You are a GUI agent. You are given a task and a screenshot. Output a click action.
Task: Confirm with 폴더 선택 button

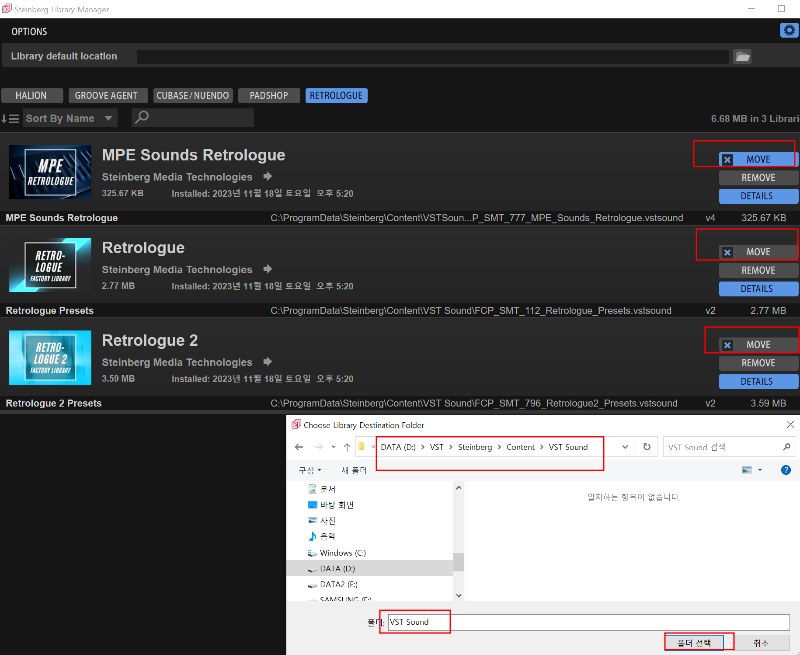pos(694,643)
